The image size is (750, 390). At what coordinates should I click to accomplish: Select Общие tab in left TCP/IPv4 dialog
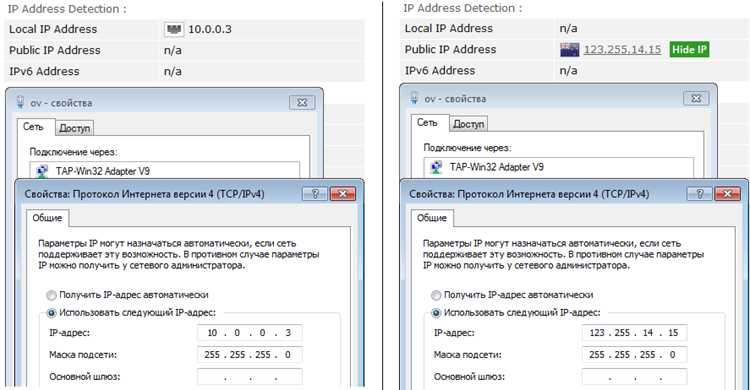(x=47, y=218)
